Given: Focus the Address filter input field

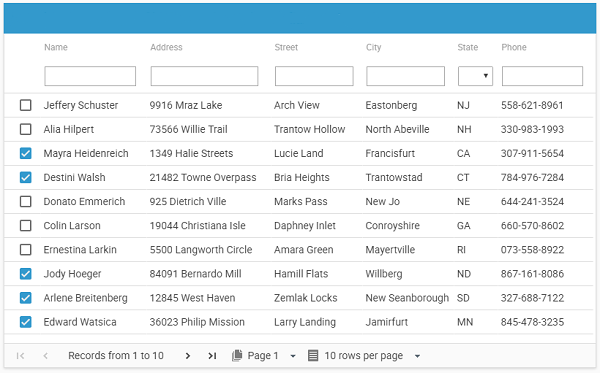Looking at the screenshot, I should (204, 76).
